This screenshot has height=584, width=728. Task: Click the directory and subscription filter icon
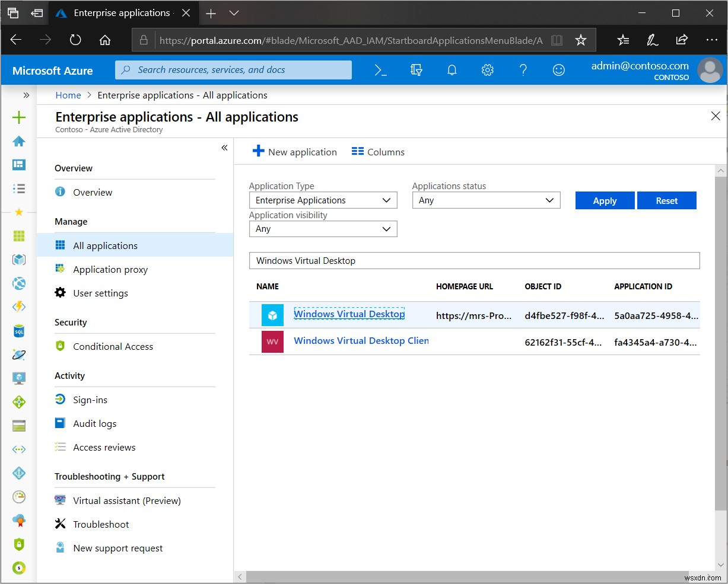[x=417, y=69]
